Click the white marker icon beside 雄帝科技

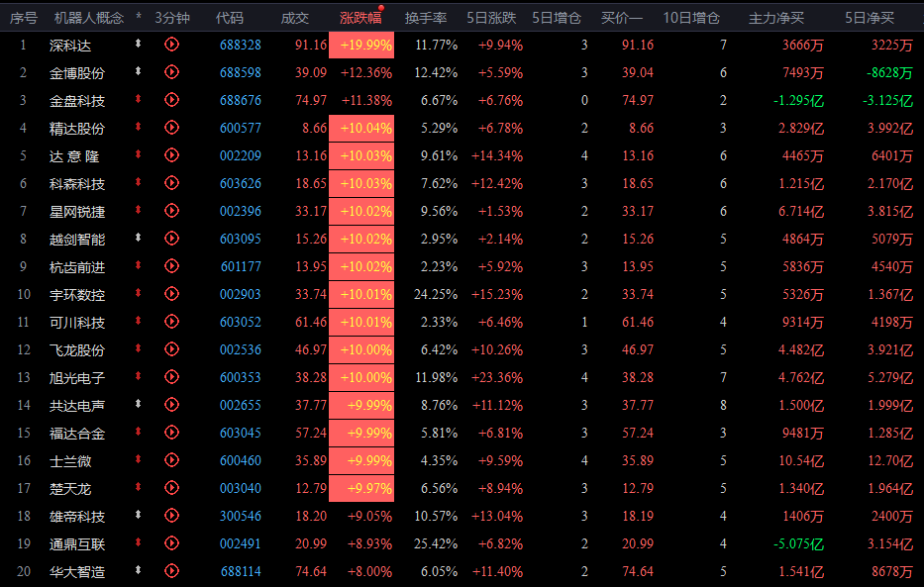(138, 515)
